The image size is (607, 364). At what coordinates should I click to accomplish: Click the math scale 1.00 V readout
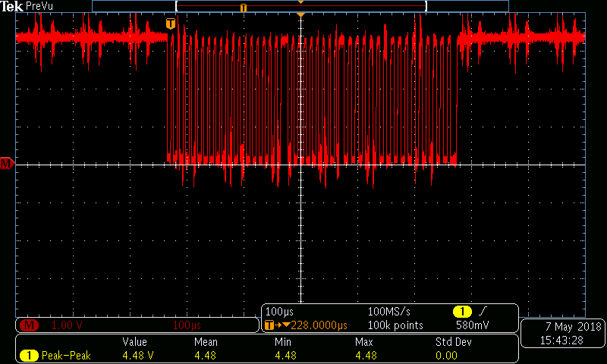[67, 325]
